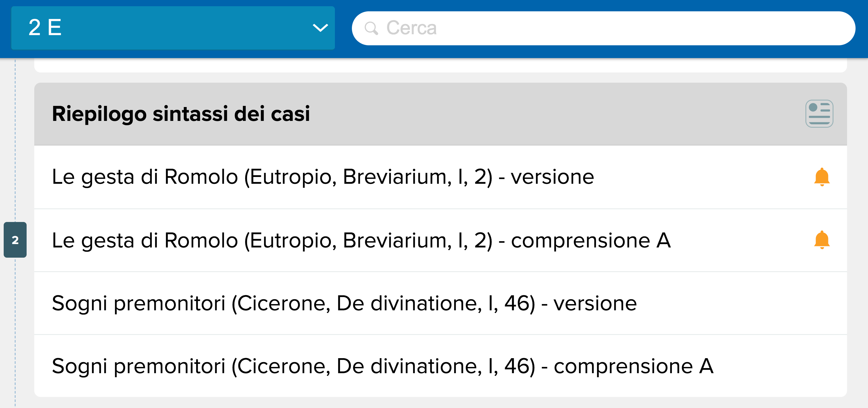Focus the Cerca search field
Screen dimensions: 868x408
(x=603, y=28)
